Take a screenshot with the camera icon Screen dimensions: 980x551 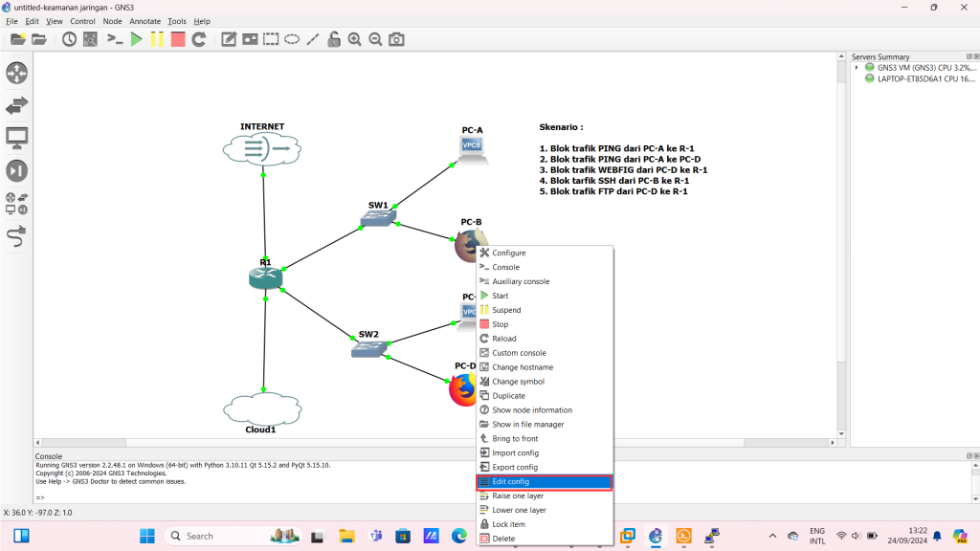click(x=396, y=39)
